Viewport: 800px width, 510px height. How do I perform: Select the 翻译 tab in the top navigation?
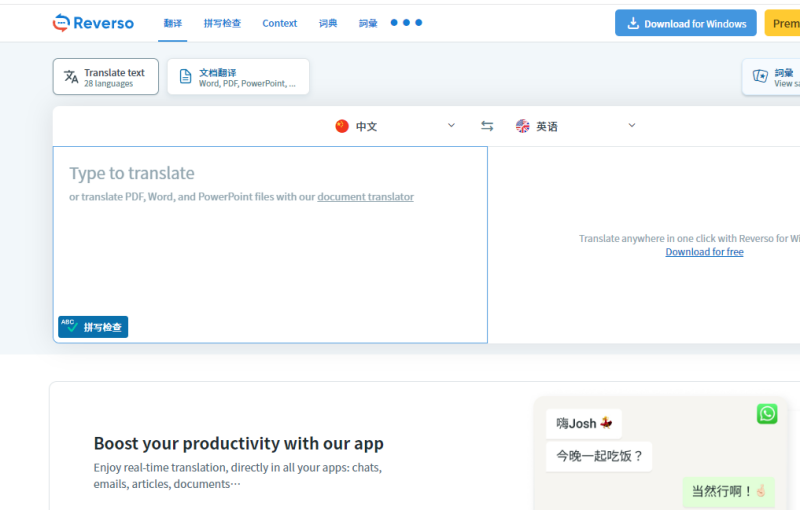point(173,23)
